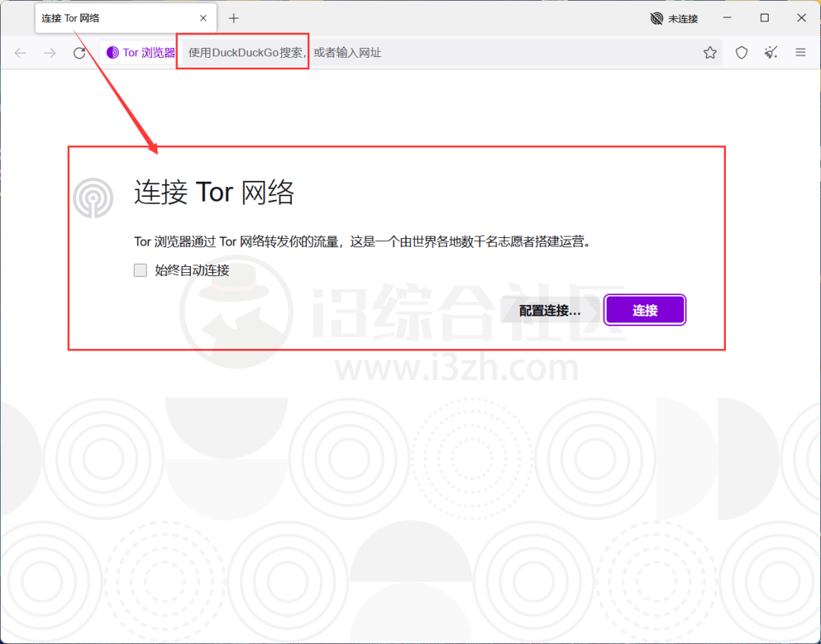
Task: Open the hamburger application menu
Action: point(800,52)
